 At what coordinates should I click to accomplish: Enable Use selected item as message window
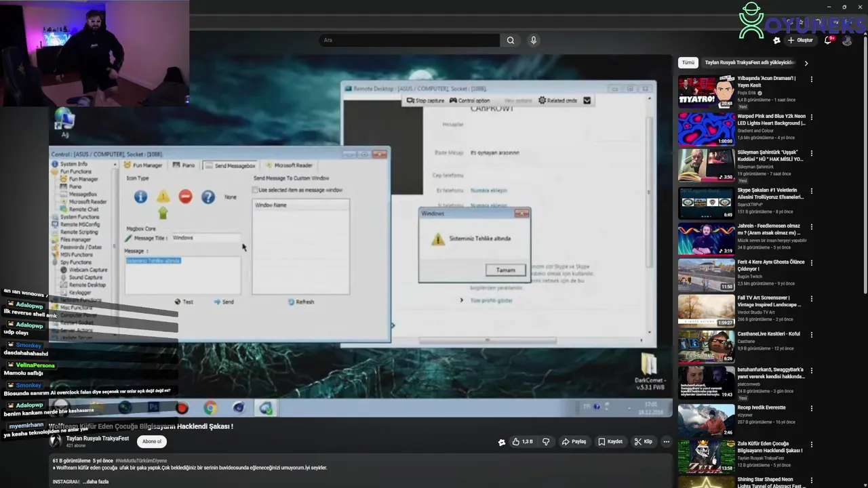click(x=255, y=190)
